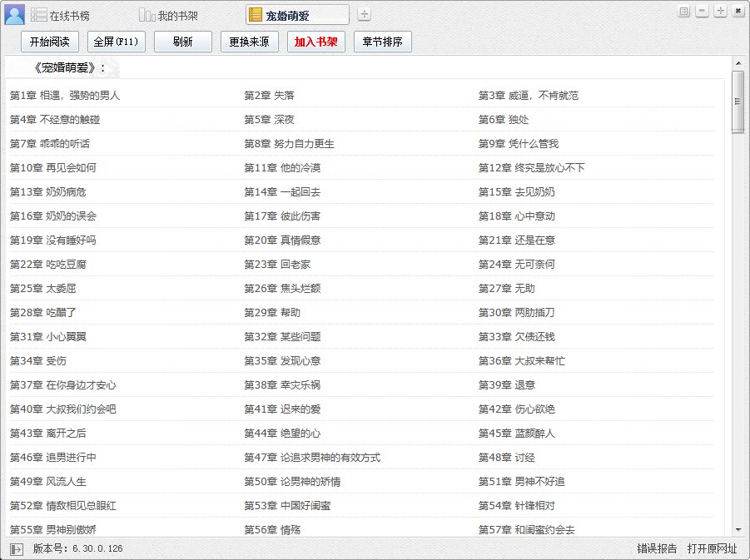Click the 错误报告 link

pyautogui.click(x=657, y=549)
